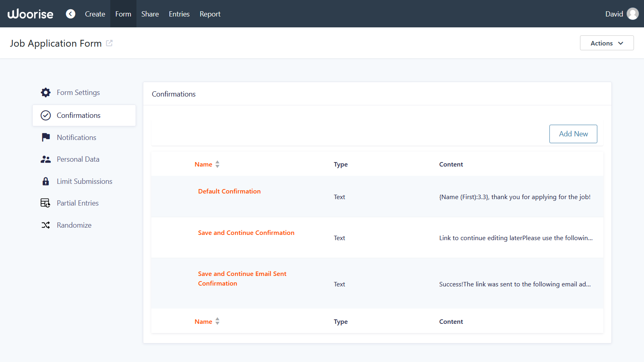The image size is (644, 362).
Task: Click David's profile avatar
Action: click(632, 13)
